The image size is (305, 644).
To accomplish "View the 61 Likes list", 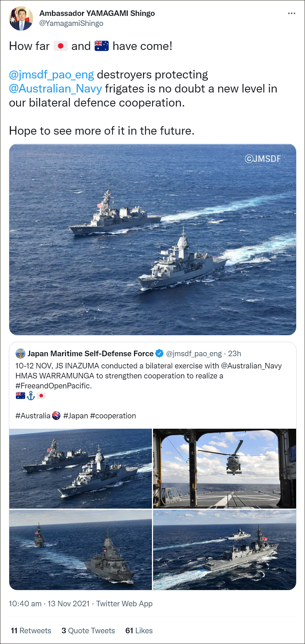I will coord(139,631).
